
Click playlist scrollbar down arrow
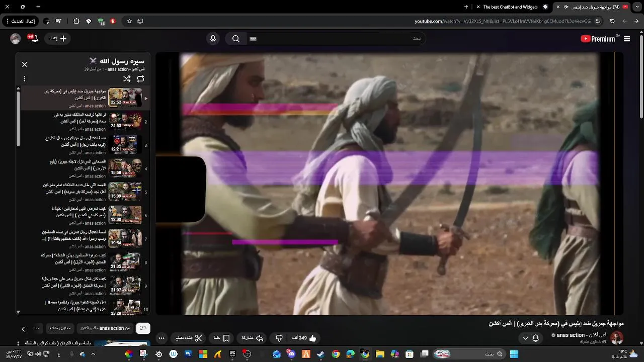tap(18, 312)
